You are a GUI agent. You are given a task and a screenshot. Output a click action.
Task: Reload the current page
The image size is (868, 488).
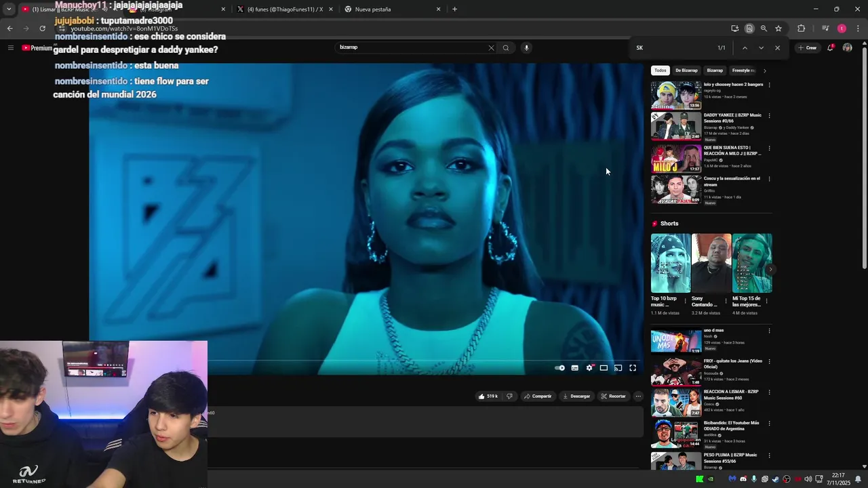coord(42,28)
